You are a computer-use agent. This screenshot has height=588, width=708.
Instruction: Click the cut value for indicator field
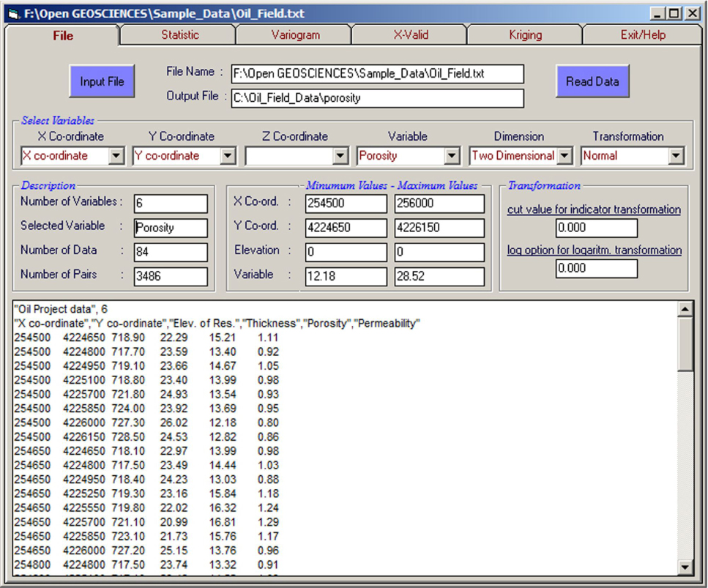596,228
